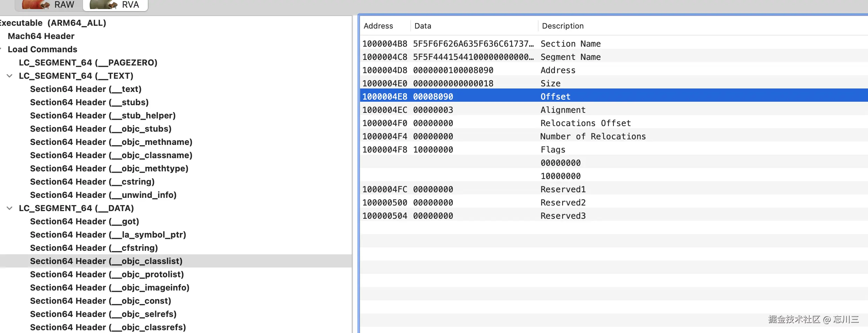Open Section64 Header (__objc_classname)
The image size is (868, 333).
pos(111,155)
